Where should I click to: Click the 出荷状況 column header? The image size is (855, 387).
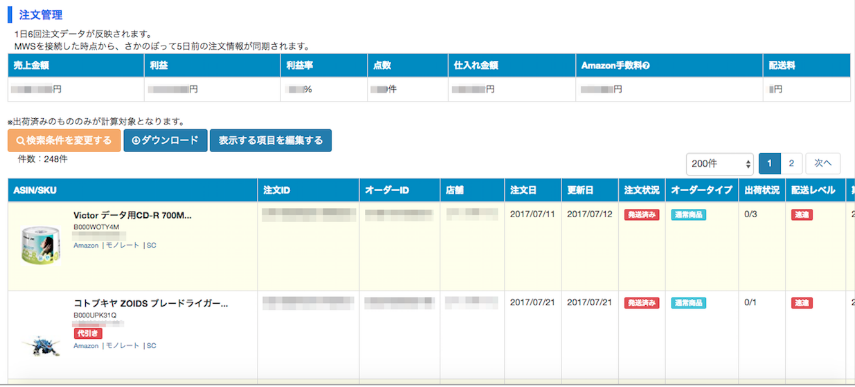click(761, 190)
